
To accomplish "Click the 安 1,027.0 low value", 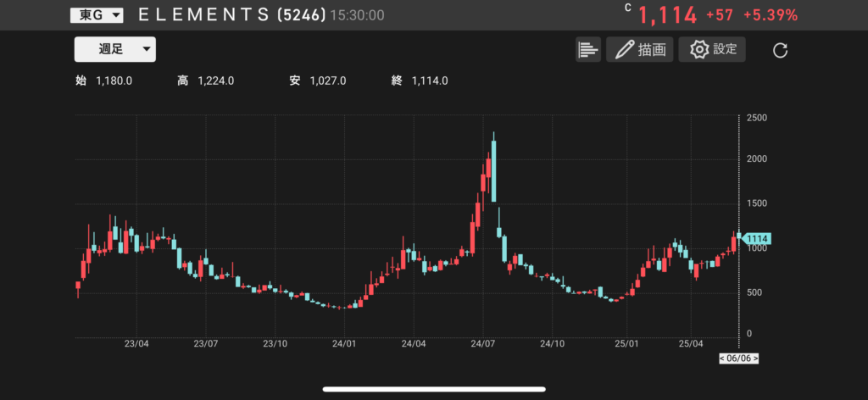I will pos(318,81).
